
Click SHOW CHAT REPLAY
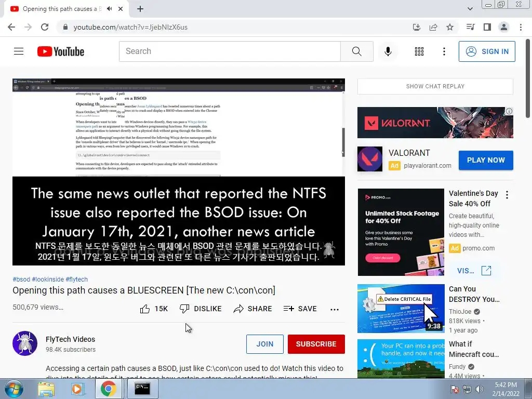435,86
